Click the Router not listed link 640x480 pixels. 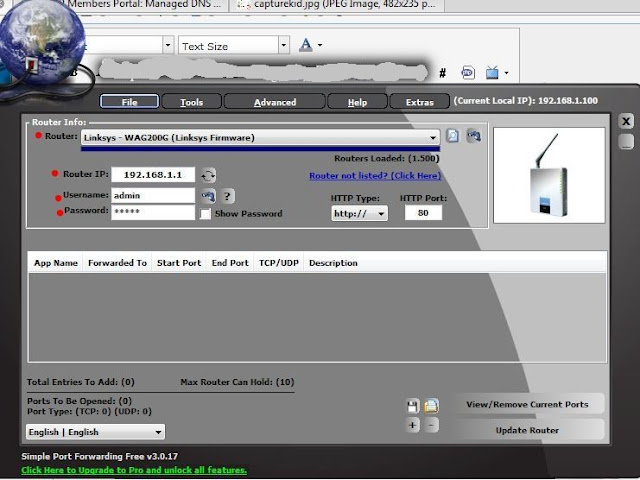click(x=375, y=176)
